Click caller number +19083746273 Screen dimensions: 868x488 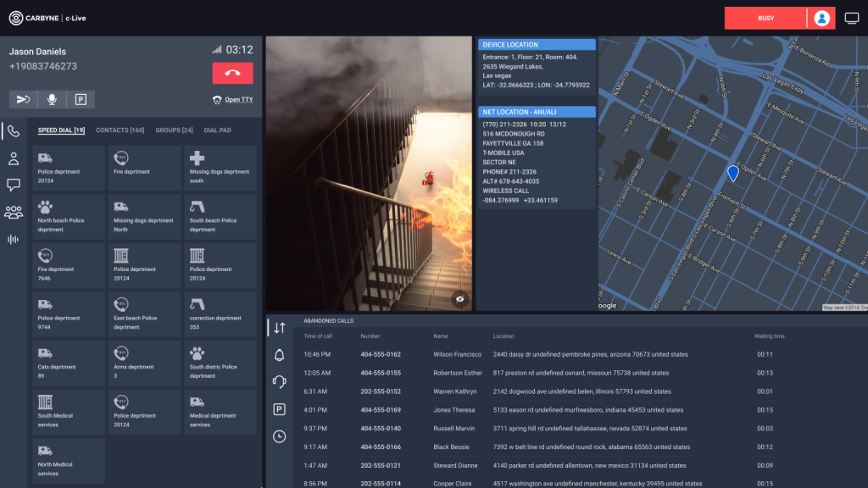tap(43, 66)
